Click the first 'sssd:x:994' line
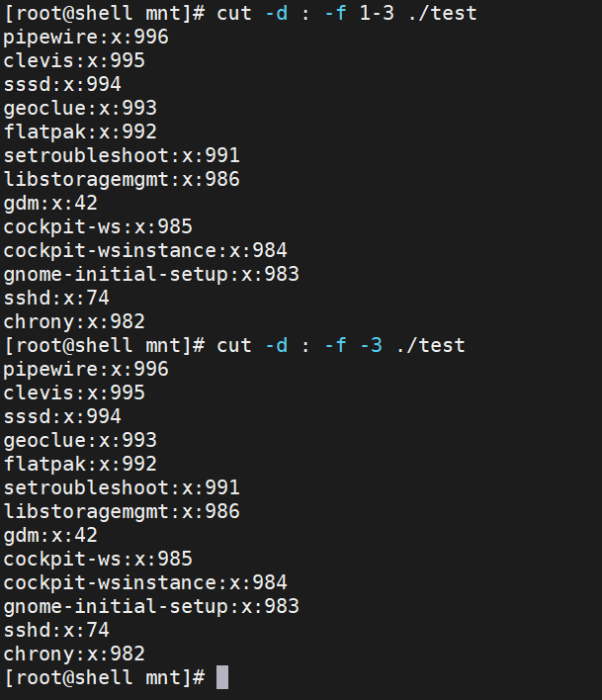Image resolution: width=602 pixels, height=700 pixels. [62, 84]
